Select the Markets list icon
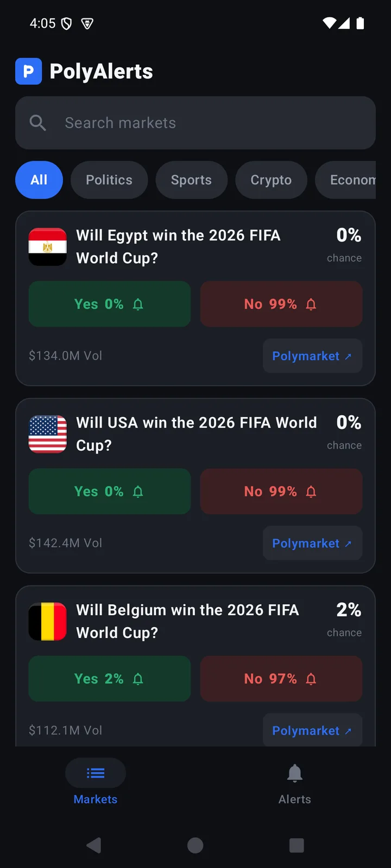Image resolution: width=391 pixels, height=868 pixels. click(x=96, y=773)
